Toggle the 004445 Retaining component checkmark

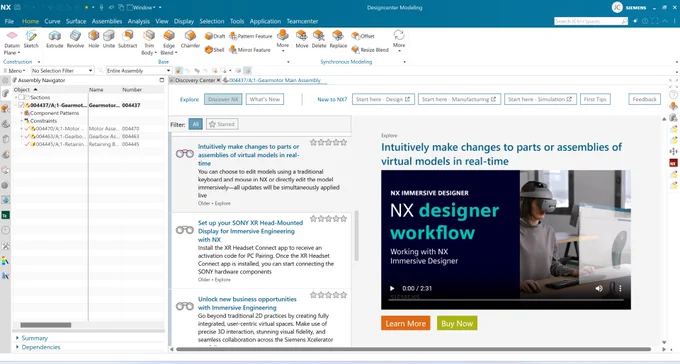click(x=27, y=144)
